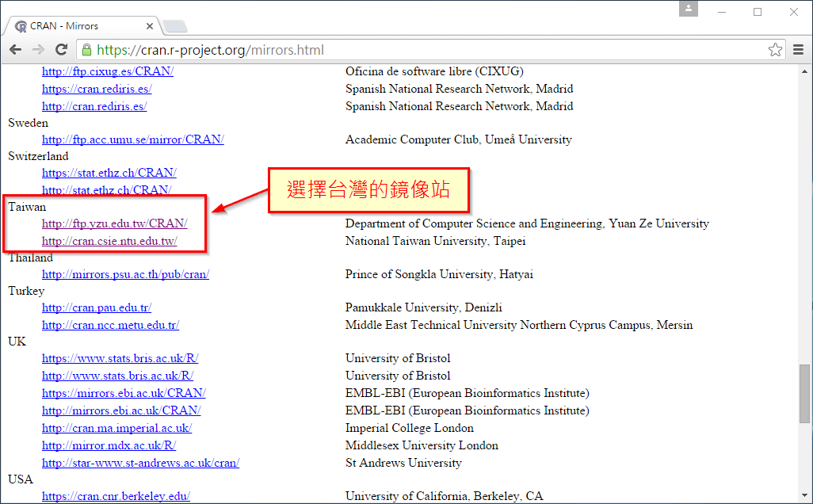Reload the page with refresh icon
The width and height of the screenshot is (813, 504).
61,50
